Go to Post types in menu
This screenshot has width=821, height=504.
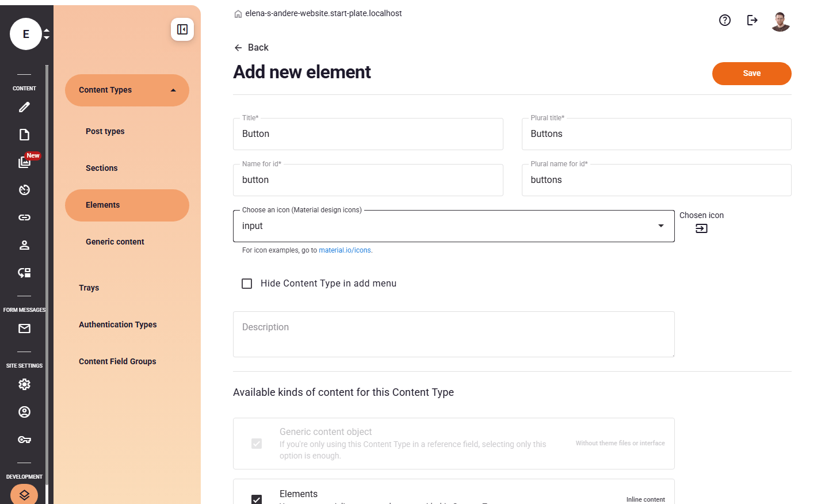click(105, 131)
